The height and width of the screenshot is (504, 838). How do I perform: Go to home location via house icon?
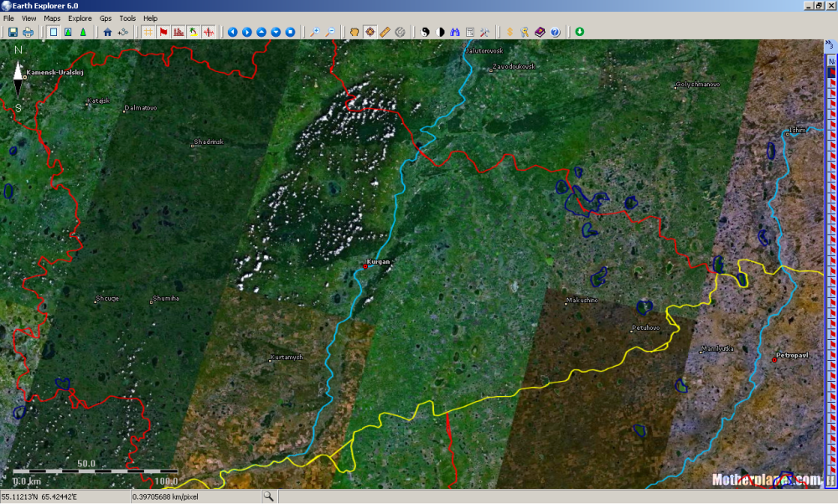pos(106,32)
